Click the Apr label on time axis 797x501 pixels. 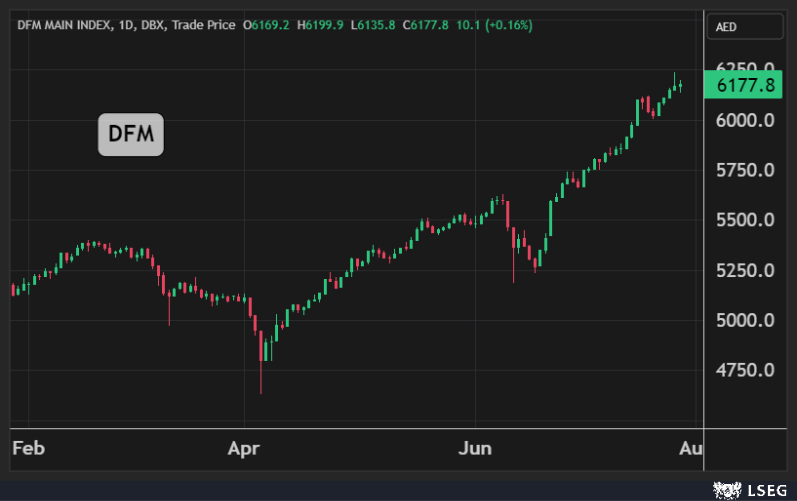tap(245, 448)
